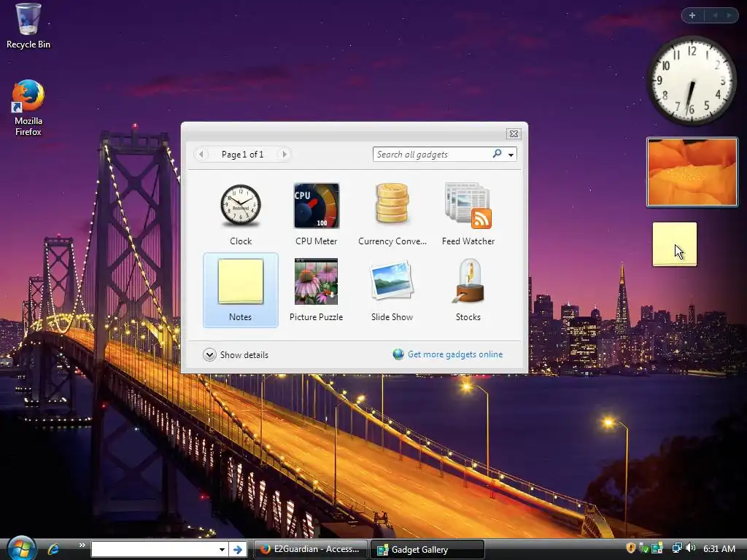Click the magnifier search icon
Viewport: 747px width, 560px height.
tap(497, 153)
